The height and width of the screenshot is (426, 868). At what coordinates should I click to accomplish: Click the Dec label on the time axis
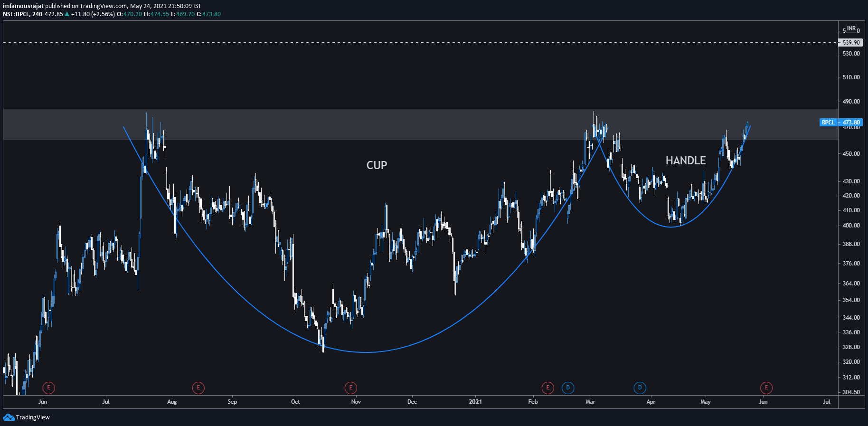point(412,402)
